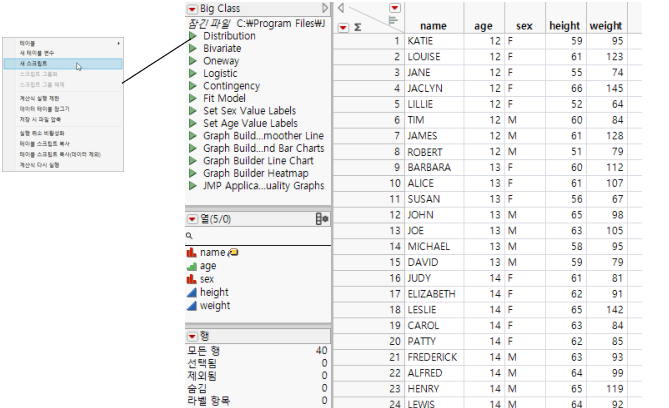
Task: Open the 행 rows panel red triangle menu
Action: [192, 336]
